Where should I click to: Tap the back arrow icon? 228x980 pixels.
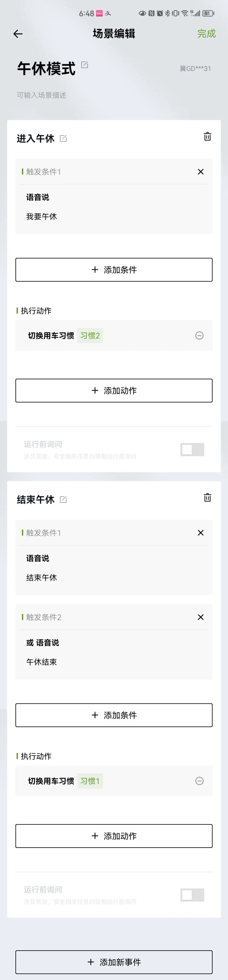(x=18, y=34)
